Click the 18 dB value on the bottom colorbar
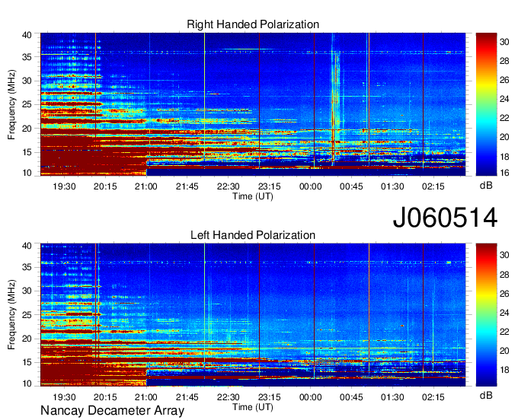 click(504, 370)
